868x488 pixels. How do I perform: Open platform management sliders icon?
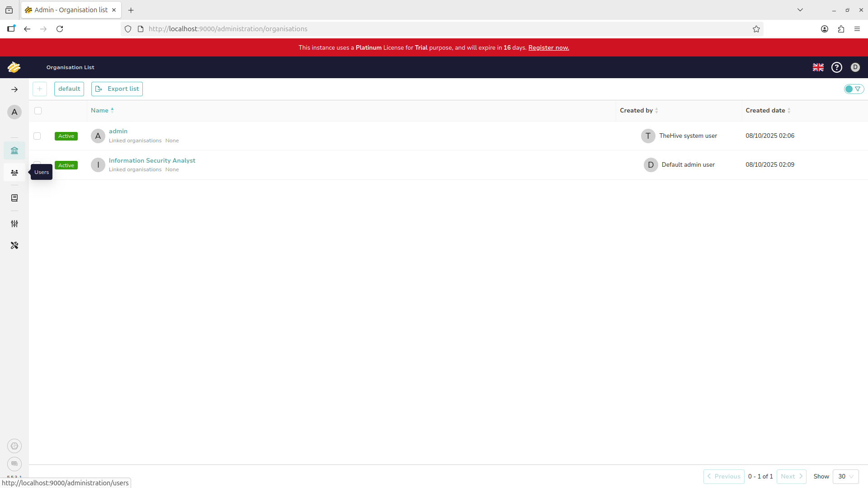coord(14,224)
